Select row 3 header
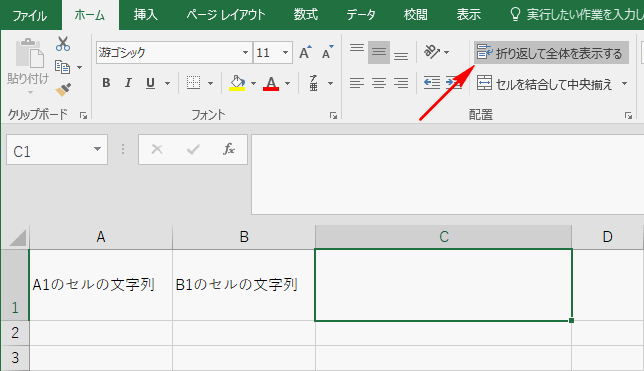The image size is (644, 371). pos(15,357)
